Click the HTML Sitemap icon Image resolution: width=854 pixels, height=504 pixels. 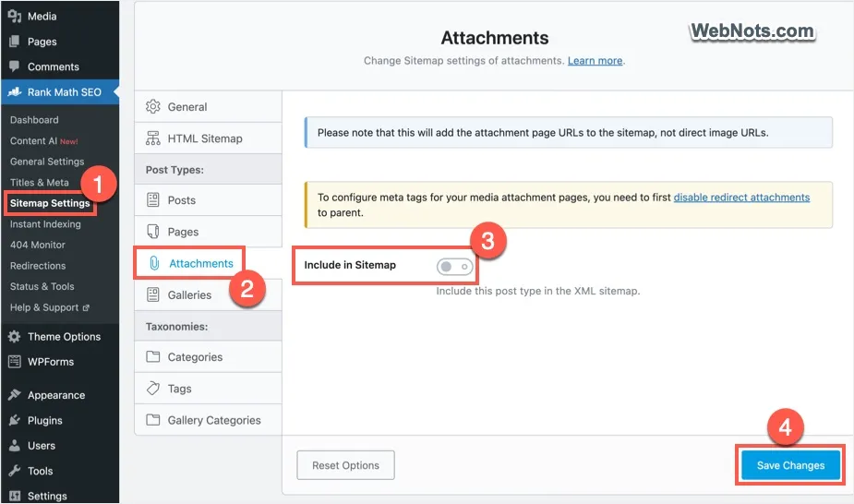tap(153, 138)
